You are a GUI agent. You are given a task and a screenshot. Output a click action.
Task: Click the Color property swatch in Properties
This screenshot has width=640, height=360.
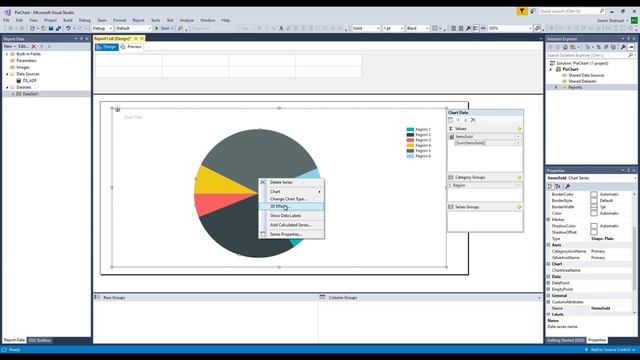594,213
